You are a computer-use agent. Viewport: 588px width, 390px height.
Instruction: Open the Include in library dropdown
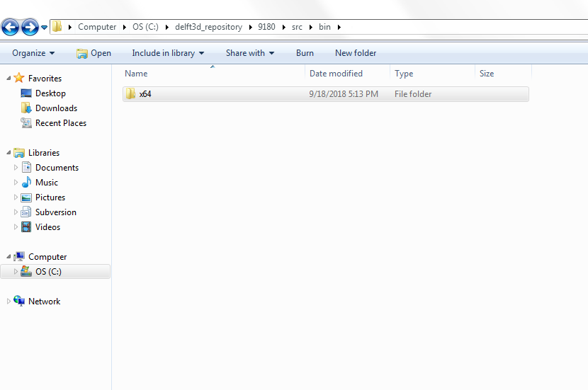[x=168, y=53]
